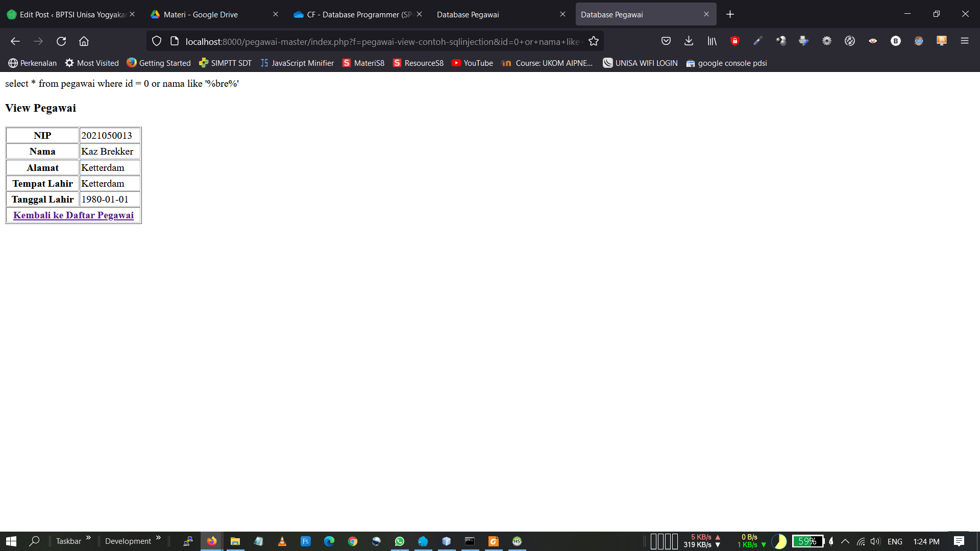Click the Save to Pocket icon
The image size is (980, 551).
coord(666,41)
